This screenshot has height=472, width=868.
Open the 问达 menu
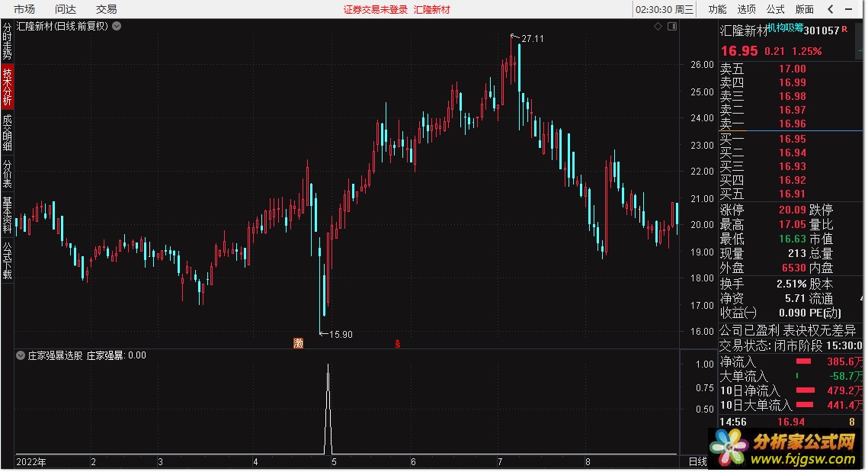(x=66, y=9)
